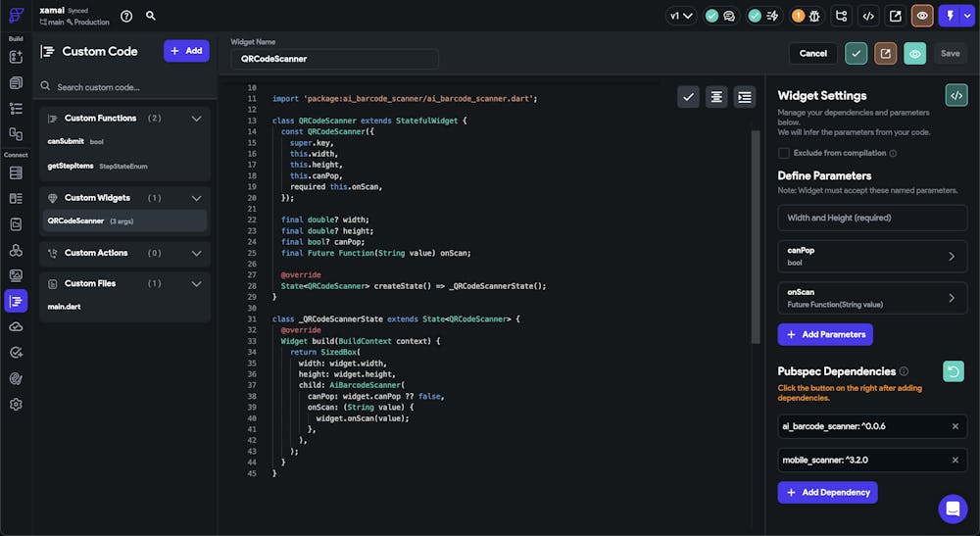The width and height of the screenshot is (980, 536).
Task: Click the Add Parameters button
Action: (825, 334)
